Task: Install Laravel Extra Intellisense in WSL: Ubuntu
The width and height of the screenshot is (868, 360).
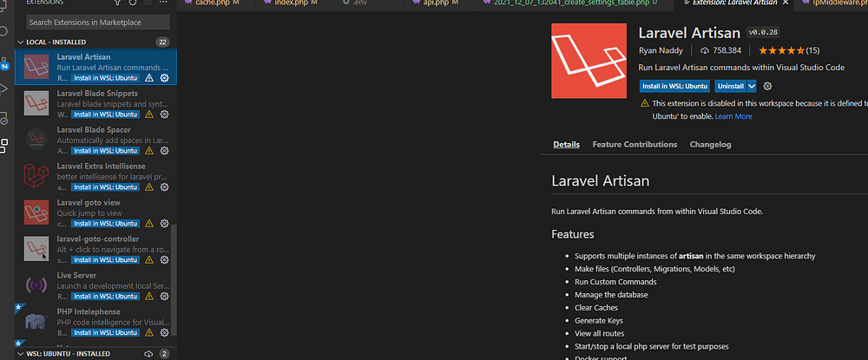Action: (x=105, y=187)
